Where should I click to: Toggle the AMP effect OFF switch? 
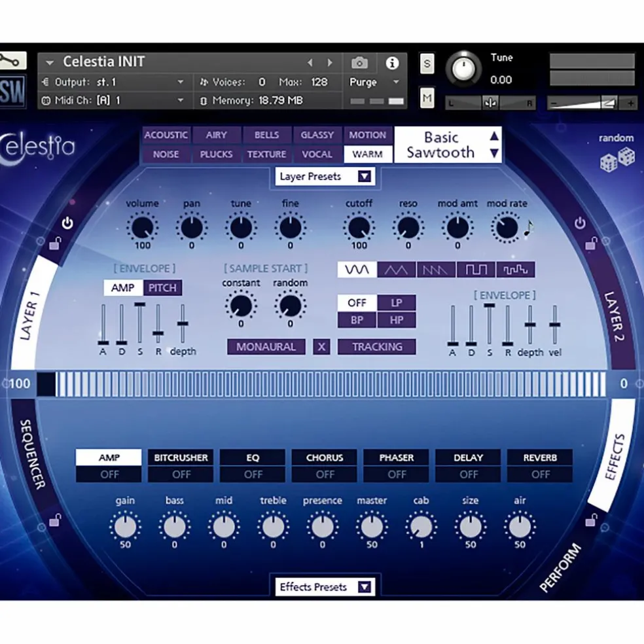click(109, 474)
